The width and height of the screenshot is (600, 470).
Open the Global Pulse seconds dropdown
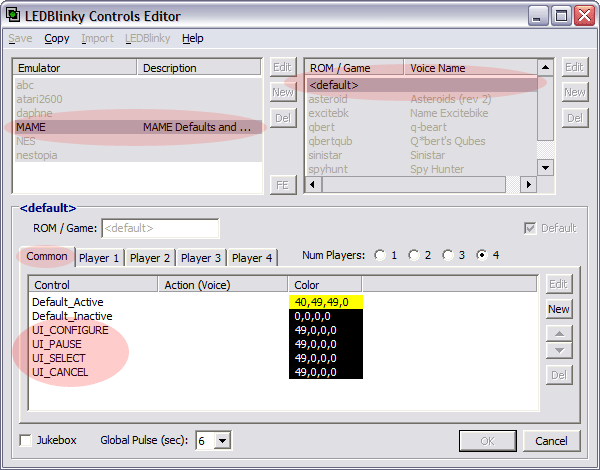click(x=222, y=441)
